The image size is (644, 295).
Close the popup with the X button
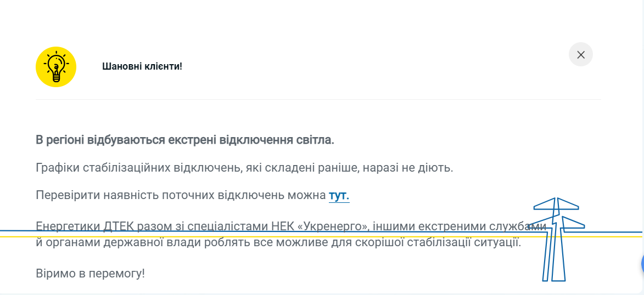(581, 55)
